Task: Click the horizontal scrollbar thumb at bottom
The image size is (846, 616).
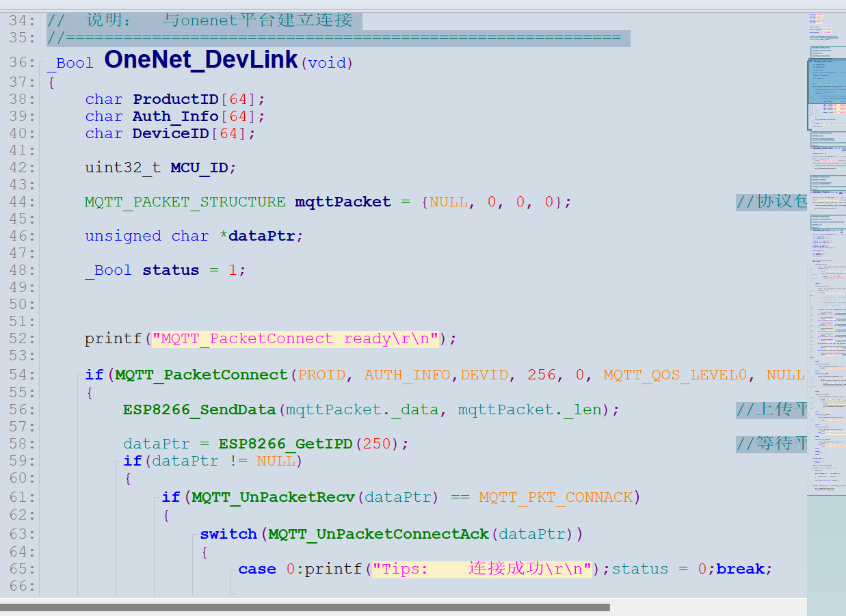Action: coord(305,607)
